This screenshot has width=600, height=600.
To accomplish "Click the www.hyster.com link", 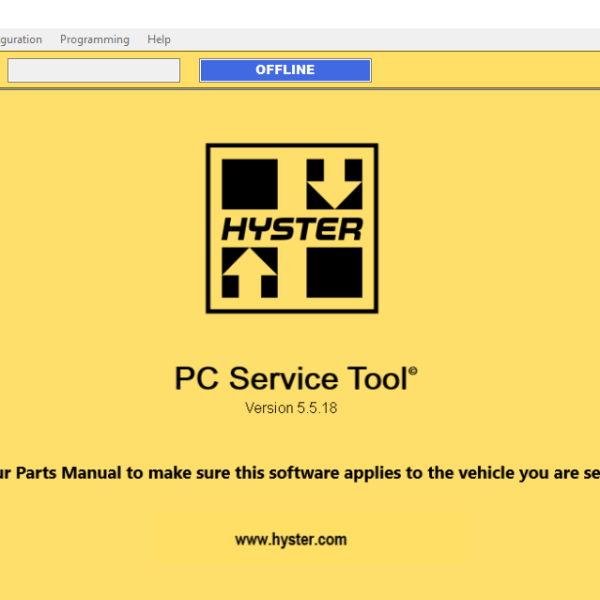I will click(291, 540).
